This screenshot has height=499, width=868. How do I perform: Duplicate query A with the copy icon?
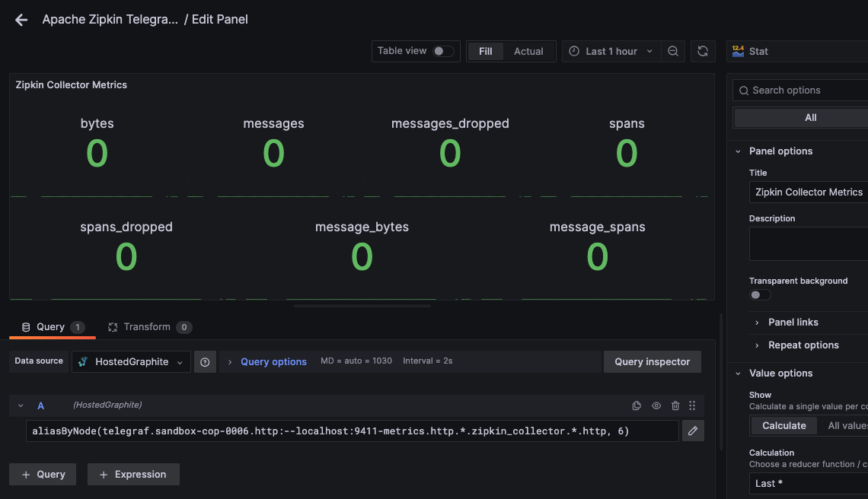tap(637, 405)
